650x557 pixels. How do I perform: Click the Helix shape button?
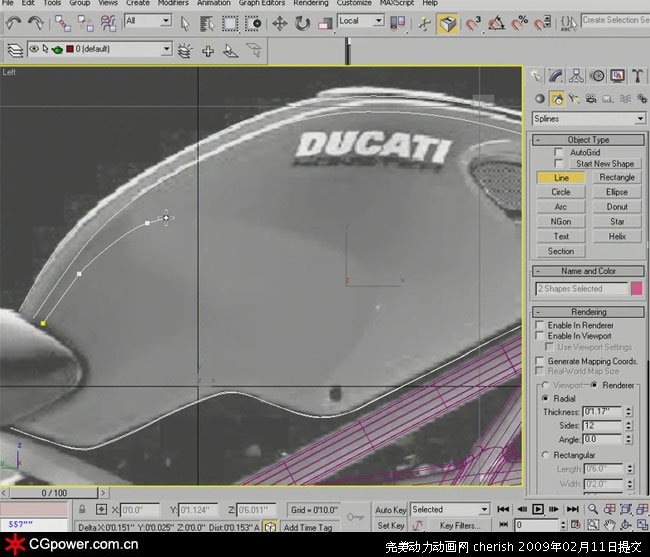click(x=617, y=236)
